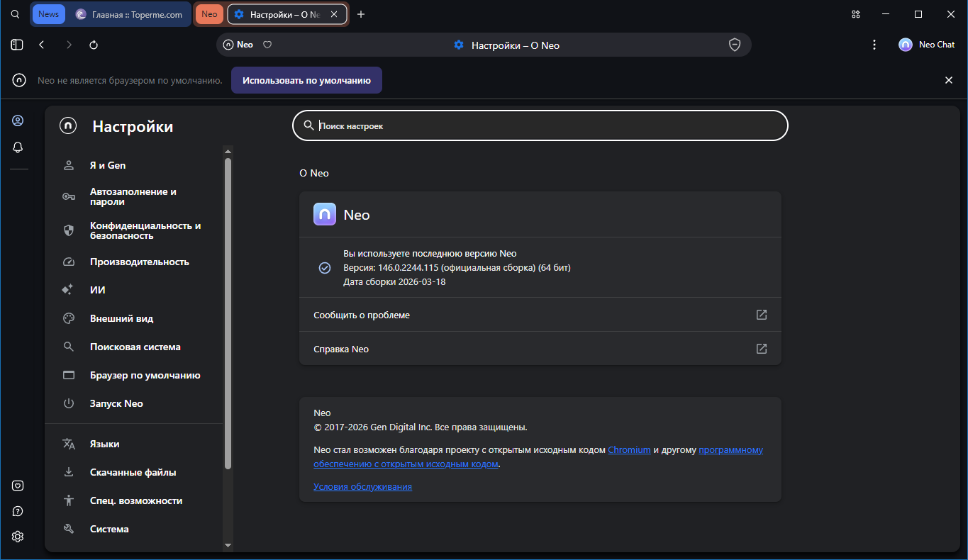Open Скачанные файлы settings
The height and width of the screenshot is (560, 968).
click(x=133, y=472)
